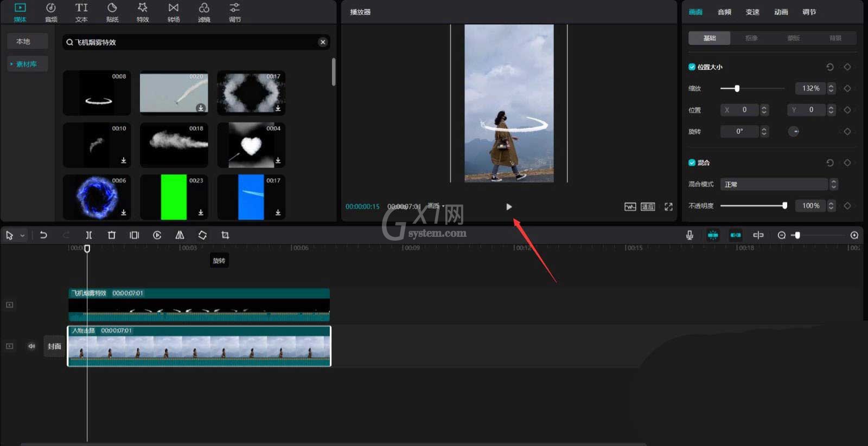Add keyframe for 不透明度 opacity
The height and width of the screenshot is (446, 868).
pos(847,206)
